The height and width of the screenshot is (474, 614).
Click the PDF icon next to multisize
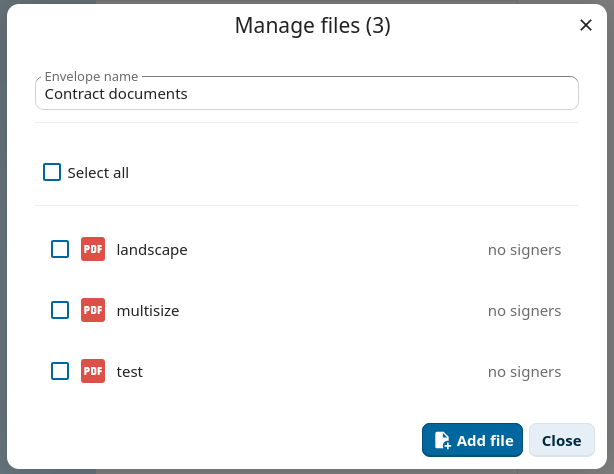tap(93, 310)
